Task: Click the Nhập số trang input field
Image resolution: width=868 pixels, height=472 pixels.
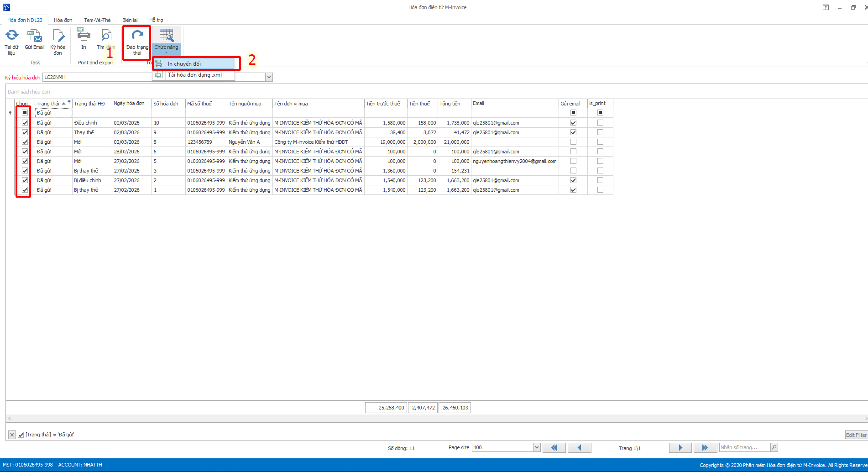Action: 744,448
